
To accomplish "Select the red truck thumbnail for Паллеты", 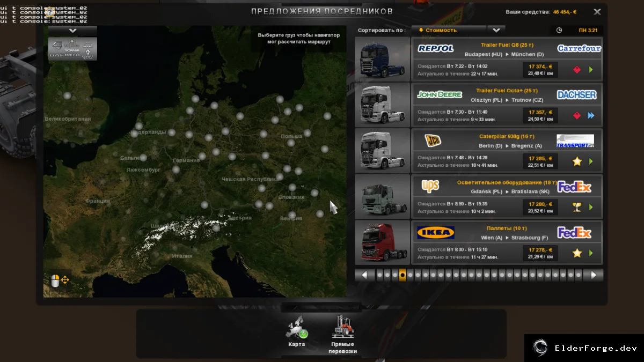I will coord(382,242).
